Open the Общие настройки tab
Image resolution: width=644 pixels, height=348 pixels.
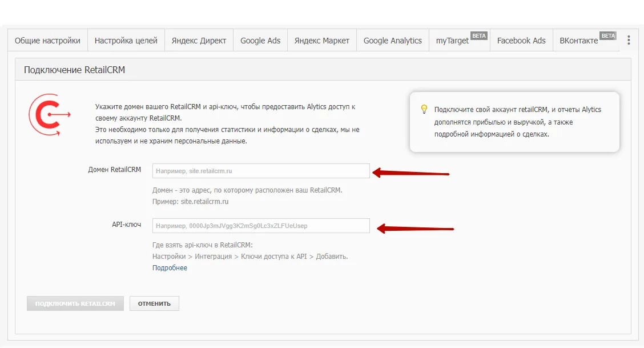click(x=47, y=40)
